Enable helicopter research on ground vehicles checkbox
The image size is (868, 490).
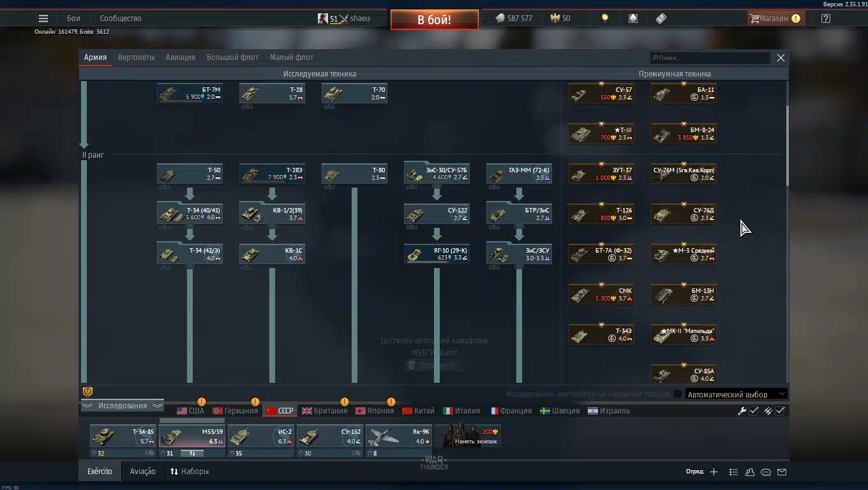678,394
